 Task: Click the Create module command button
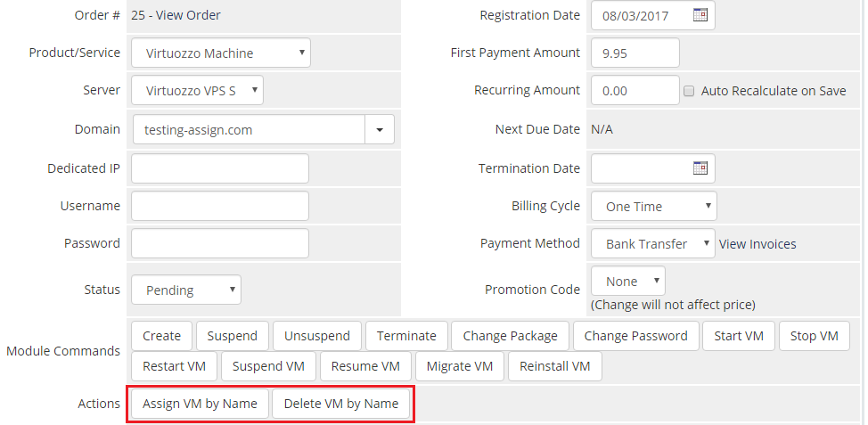(x=161, y=336)
